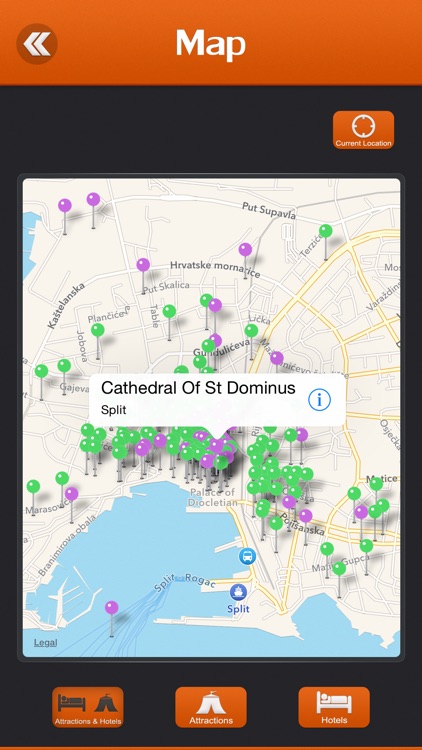This screenshot has height=750, width=422.
Task: Tap the Split ferry port icon
Action: pyautogui.click(x=237, y=592)
